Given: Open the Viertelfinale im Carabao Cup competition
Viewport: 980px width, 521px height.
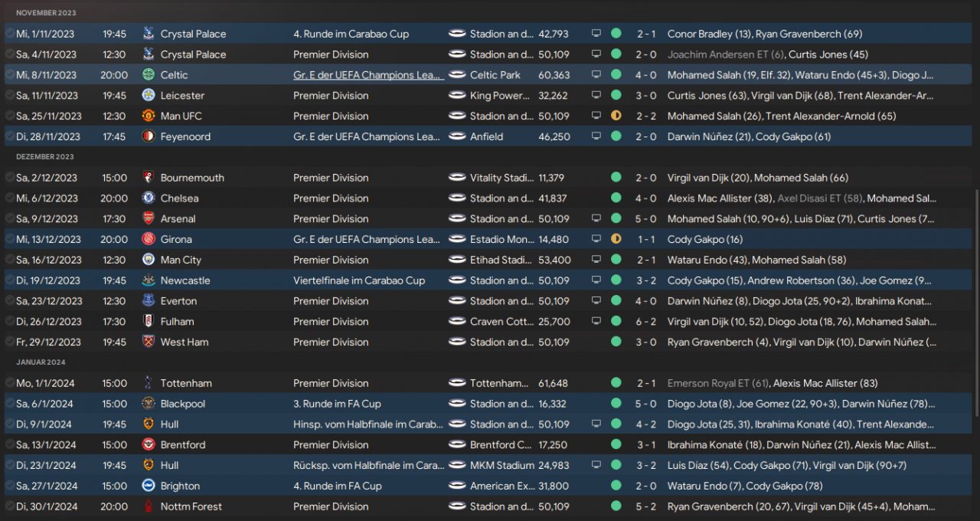Looking at the screenshot, I should pos(359,280).
